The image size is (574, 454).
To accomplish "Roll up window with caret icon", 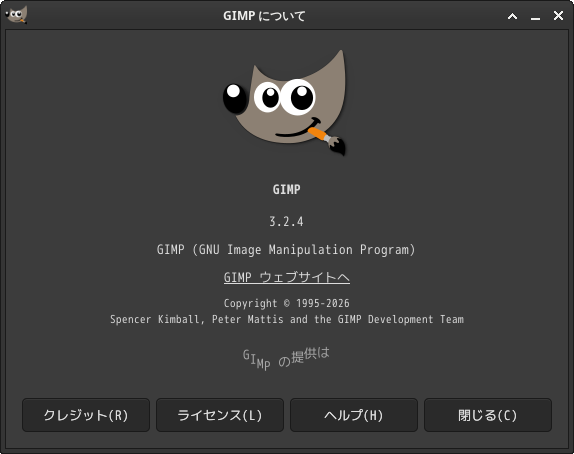I will (512, 16).
